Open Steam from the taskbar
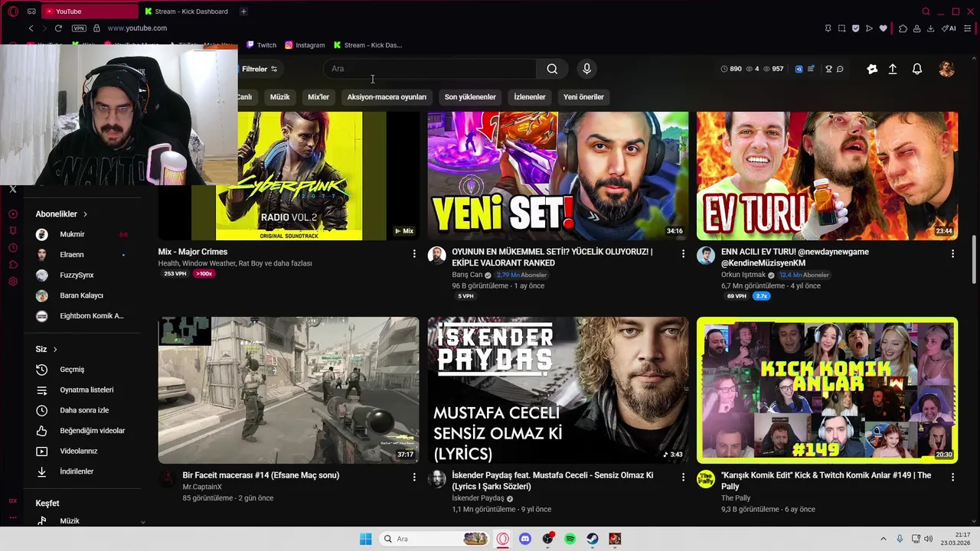The image size is (980, 551). (593, 539)
